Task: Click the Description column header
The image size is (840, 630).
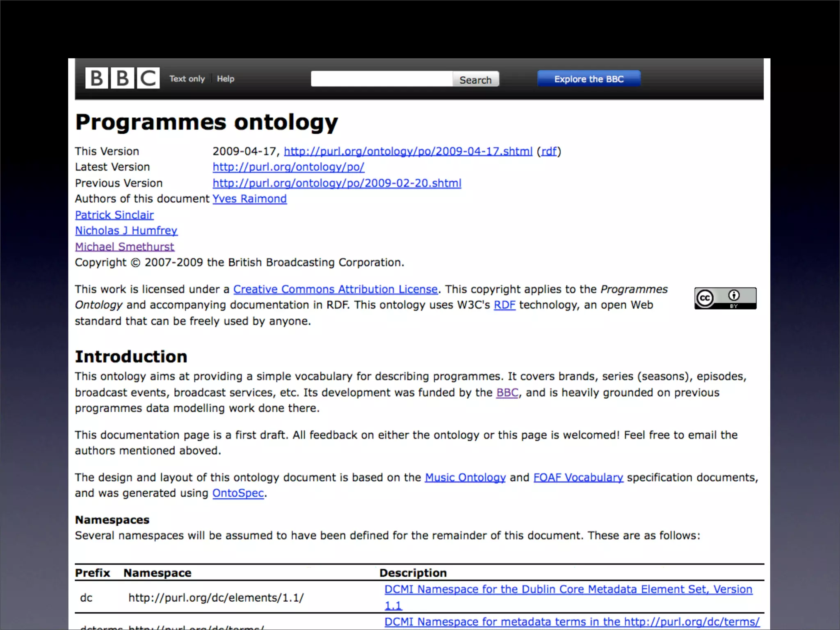Action: (x=413, y=573)
